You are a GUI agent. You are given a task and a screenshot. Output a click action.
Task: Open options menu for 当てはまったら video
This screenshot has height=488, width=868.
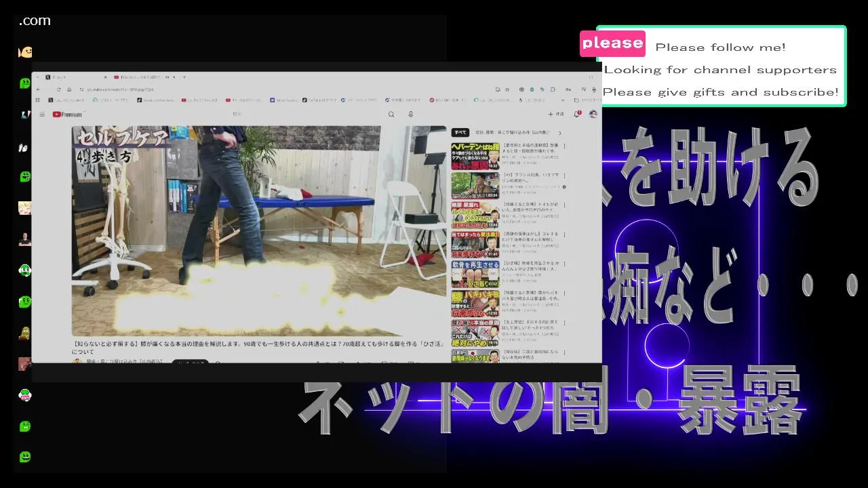(x=564, y=235)
